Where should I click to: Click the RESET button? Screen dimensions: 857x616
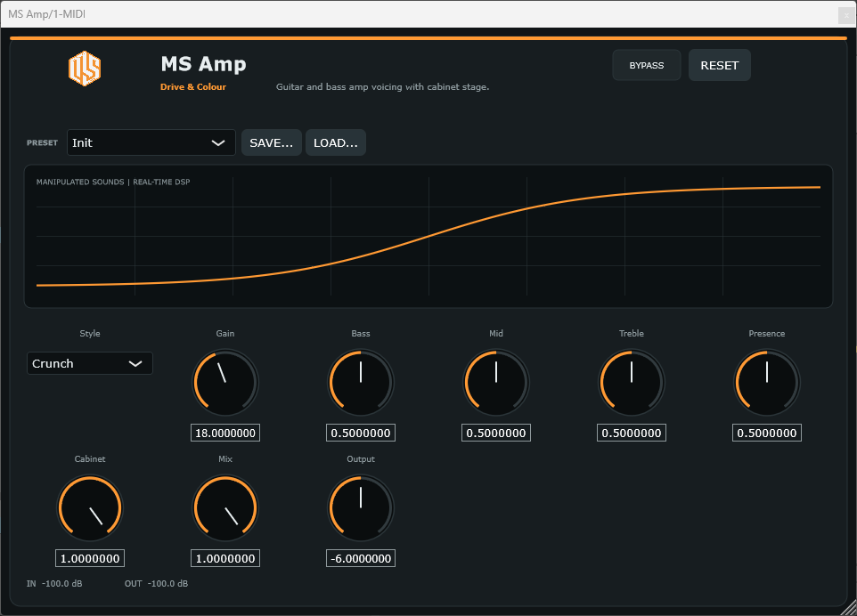click(719, 65)
